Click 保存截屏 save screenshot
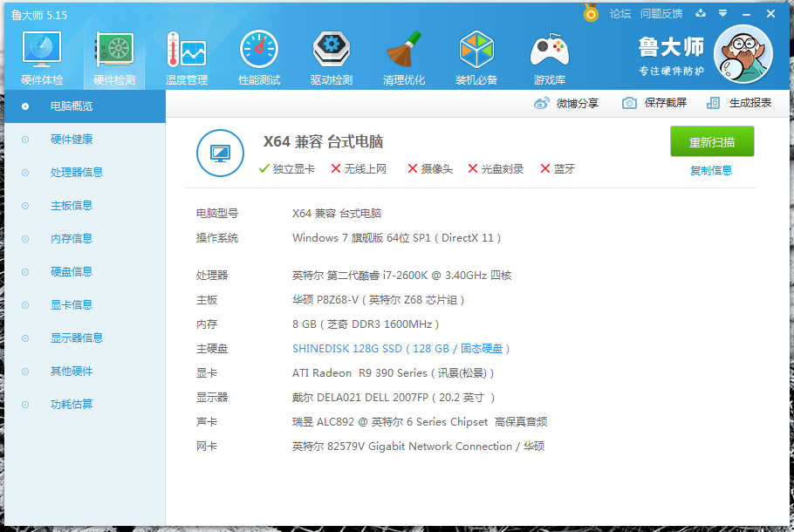The width and height of the screenshot is (794, 532). pos(654,103)
